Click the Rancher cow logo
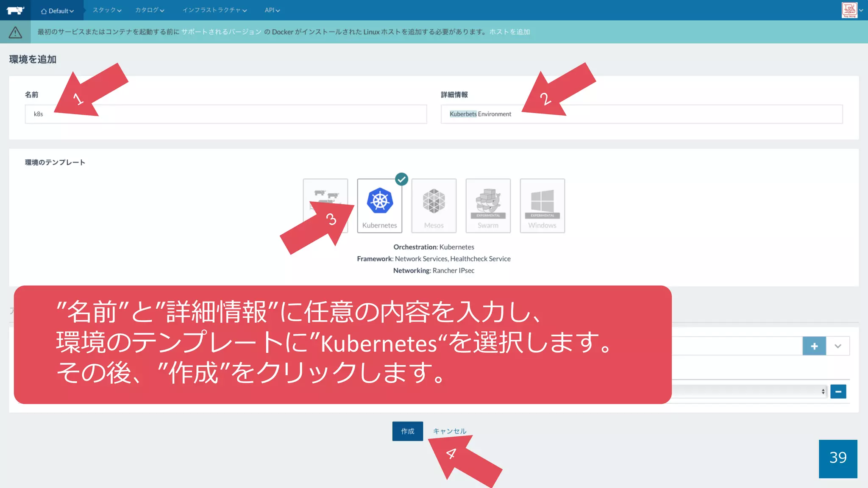 15,10
